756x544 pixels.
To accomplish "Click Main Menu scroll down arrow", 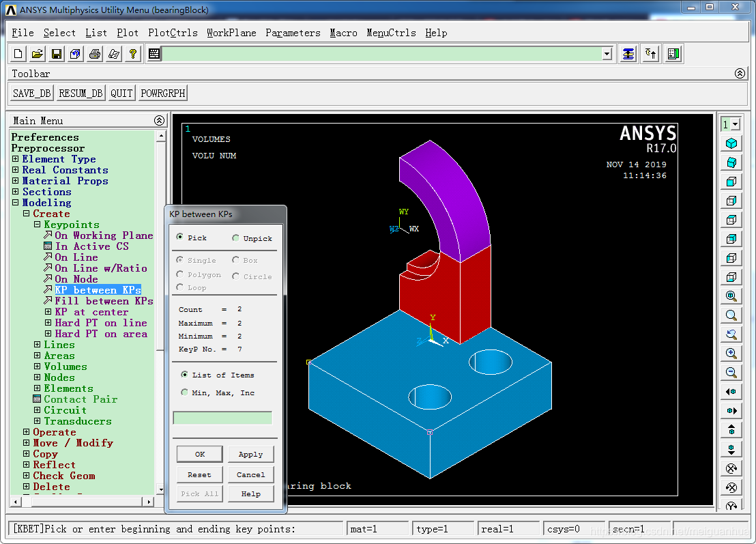I will [x=161, y=489].
